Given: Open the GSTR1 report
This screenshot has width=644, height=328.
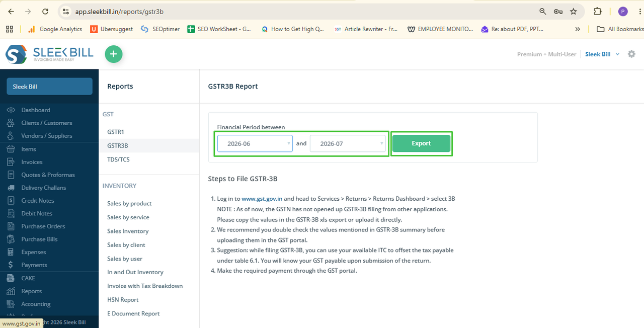Looking at the screenshot, I should click(115, 132).
